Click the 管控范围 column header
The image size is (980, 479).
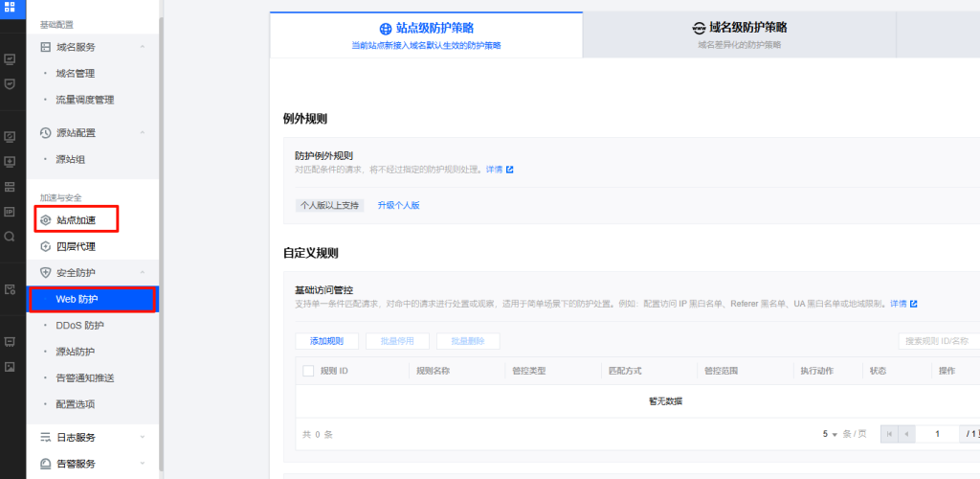[x=722, y=371]
